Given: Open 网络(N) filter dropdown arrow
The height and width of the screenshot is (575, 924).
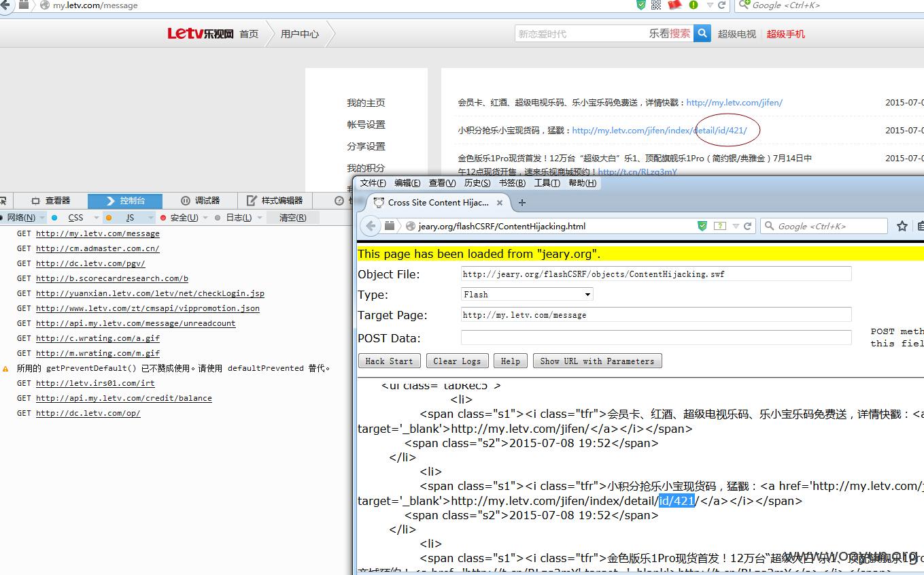Looking at the screenshot, I should point(43,218).
